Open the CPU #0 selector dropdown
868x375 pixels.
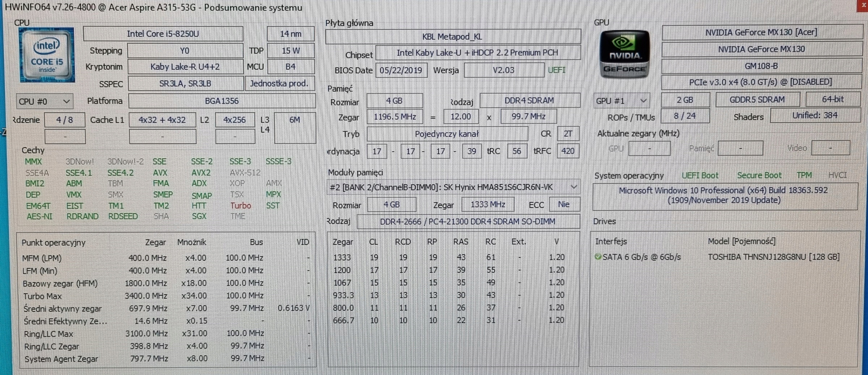(x=44, y=101)
